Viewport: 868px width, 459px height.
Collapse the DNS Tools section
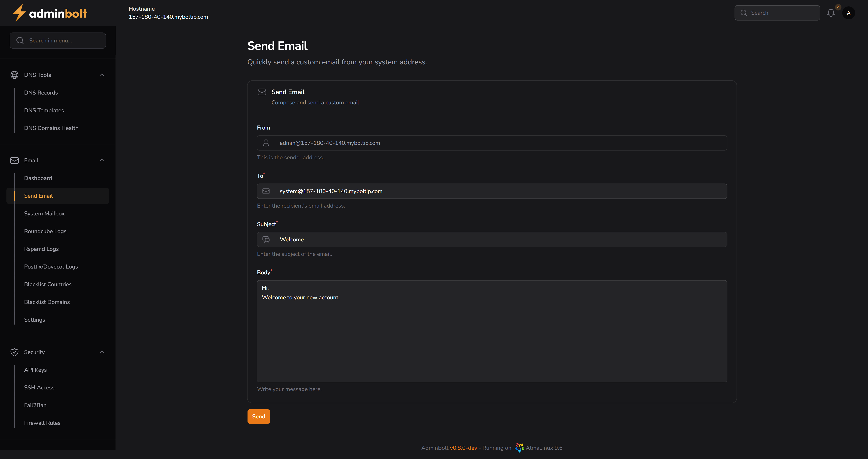click(102, 74)
